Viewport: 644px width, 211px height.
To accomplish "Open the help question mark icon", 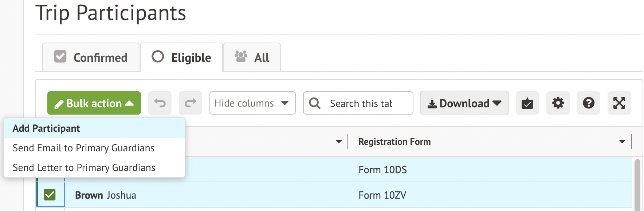I will (x=588, y=103).
